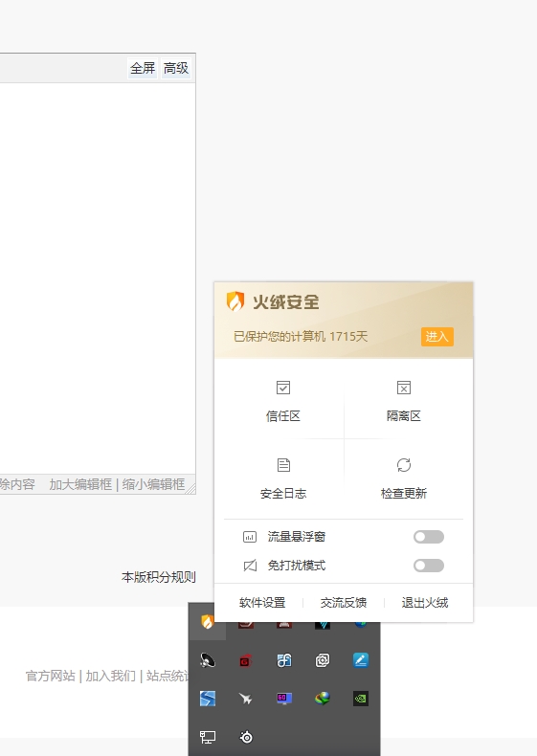Viewport: 537px width, 756px height.
Task: Open the SteelSeries tray icon
Action: click(x=246, y=737)
